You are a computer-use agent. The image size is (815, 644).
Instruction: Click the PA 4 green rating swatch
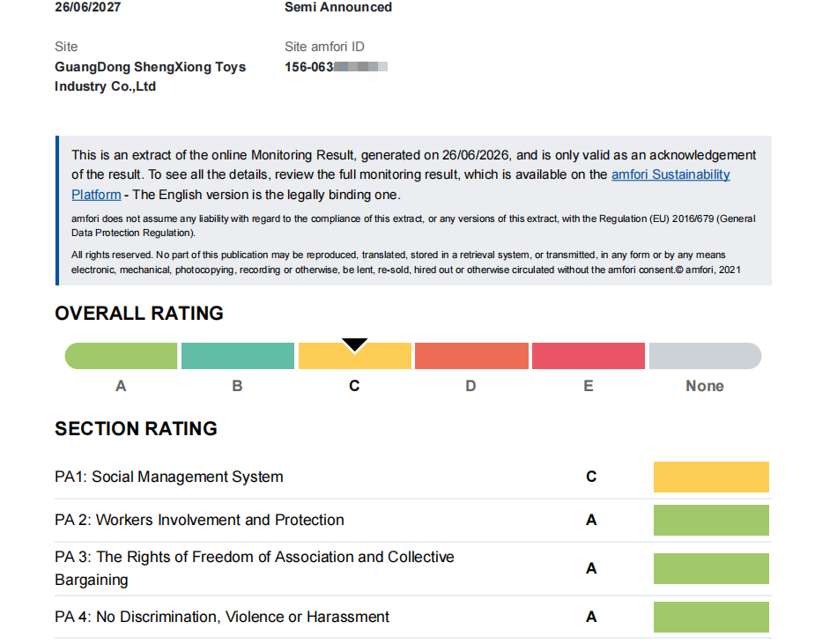coord(711,617)
